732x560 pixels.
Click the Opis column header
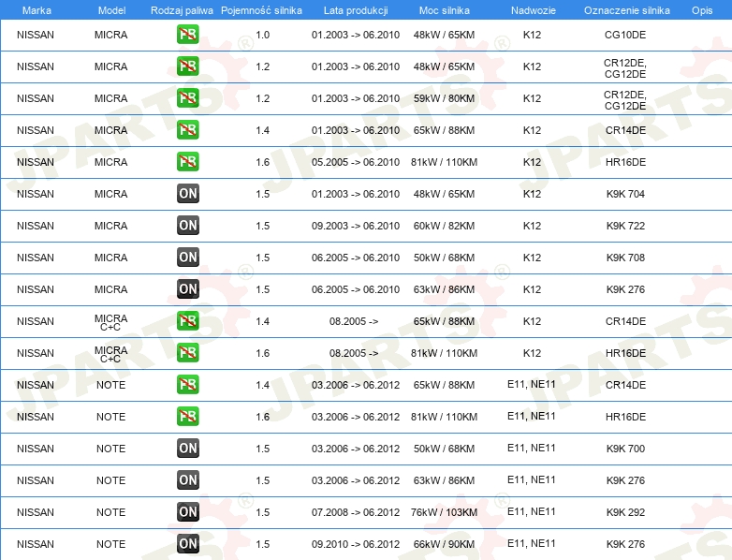point(702,10)
